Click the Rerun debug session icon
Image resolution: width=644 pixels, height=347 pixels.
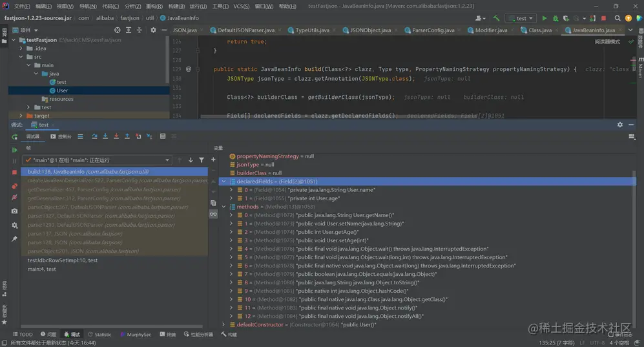click(x=14, y=137)
